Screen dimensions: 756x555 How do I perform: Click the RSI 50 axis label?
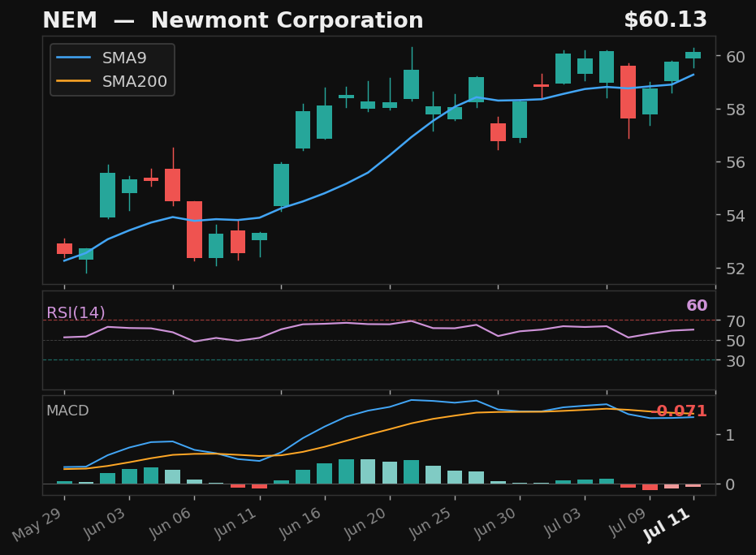(736, 341)
